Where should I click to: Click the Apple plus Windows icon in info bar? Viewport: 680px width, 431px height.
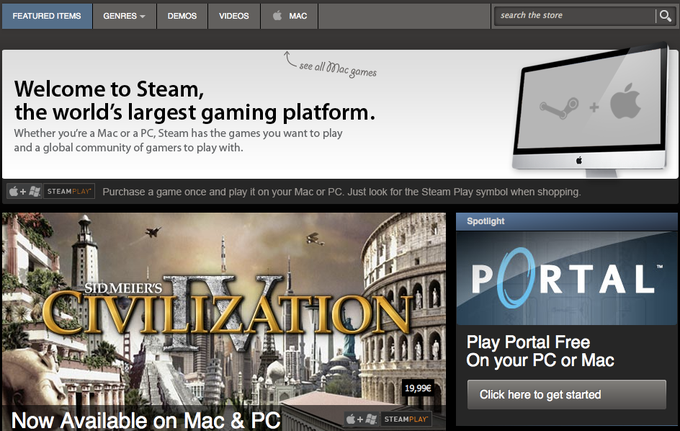(25, 191)
